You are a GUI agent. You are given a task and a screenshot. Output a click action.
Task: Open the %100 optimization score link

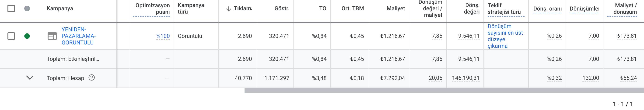tap(163, 36)
